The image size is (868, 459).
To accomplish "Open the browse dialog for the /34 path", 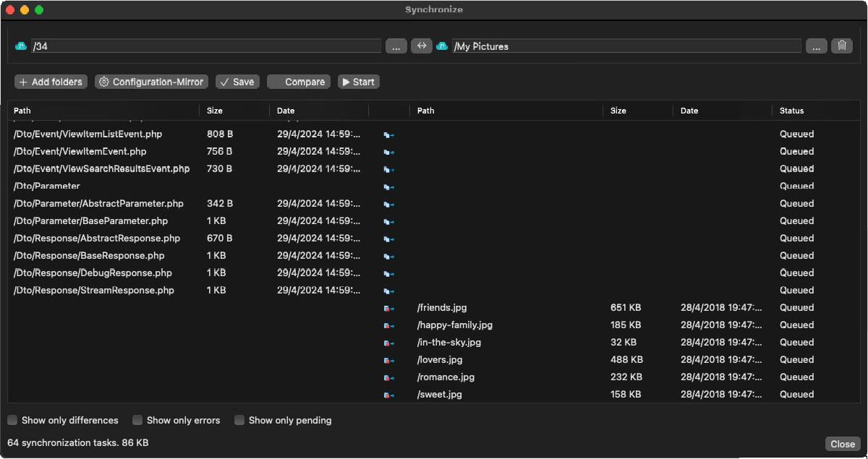I will coord(396,46).
